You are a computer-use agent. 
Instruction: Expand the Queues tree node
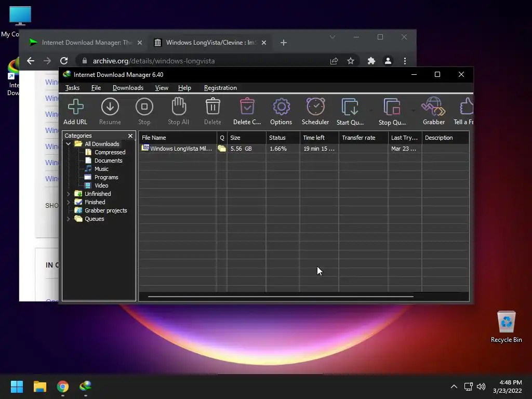click(x=68, y=219)
